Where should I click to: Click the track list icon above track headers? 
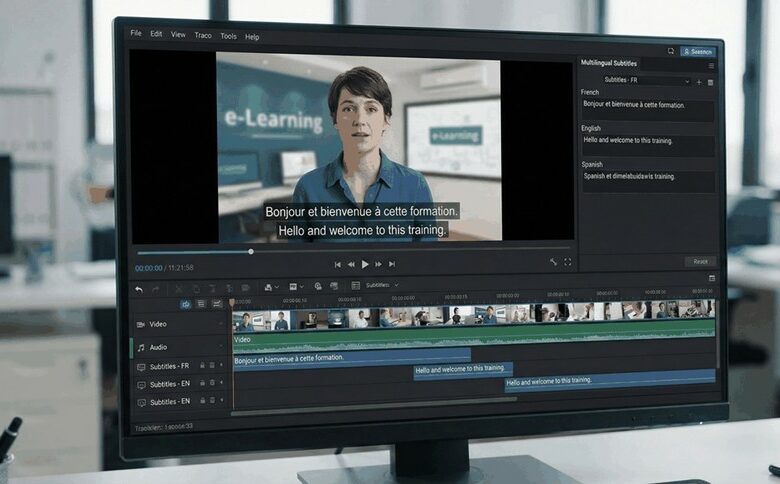pyautogui.click(x=201, y=303)
